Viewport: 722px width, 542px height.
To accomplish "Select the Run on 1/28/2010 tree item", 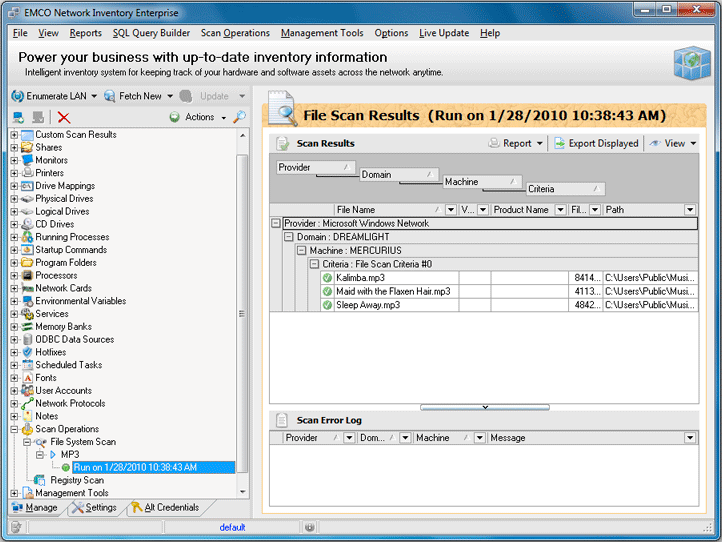I will click(134, 467).
